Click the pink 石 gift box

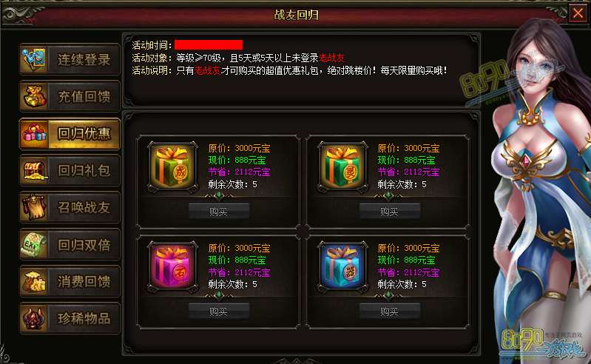(x=172, y=267)
